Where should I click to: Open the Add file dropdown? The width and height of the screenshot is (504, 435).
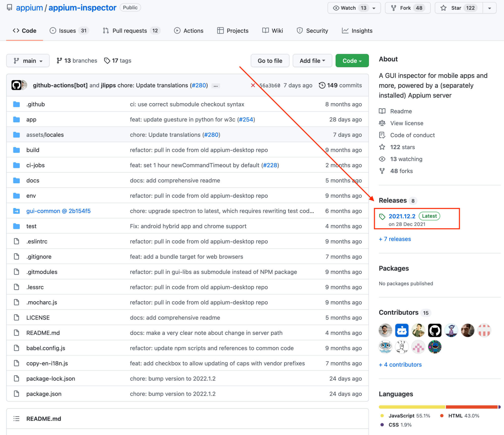(312, 61)
